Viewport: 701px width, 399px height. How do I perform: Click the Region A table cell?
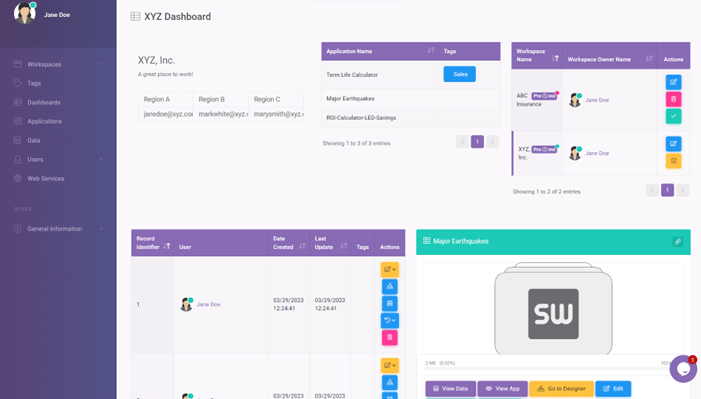point(165,99)
